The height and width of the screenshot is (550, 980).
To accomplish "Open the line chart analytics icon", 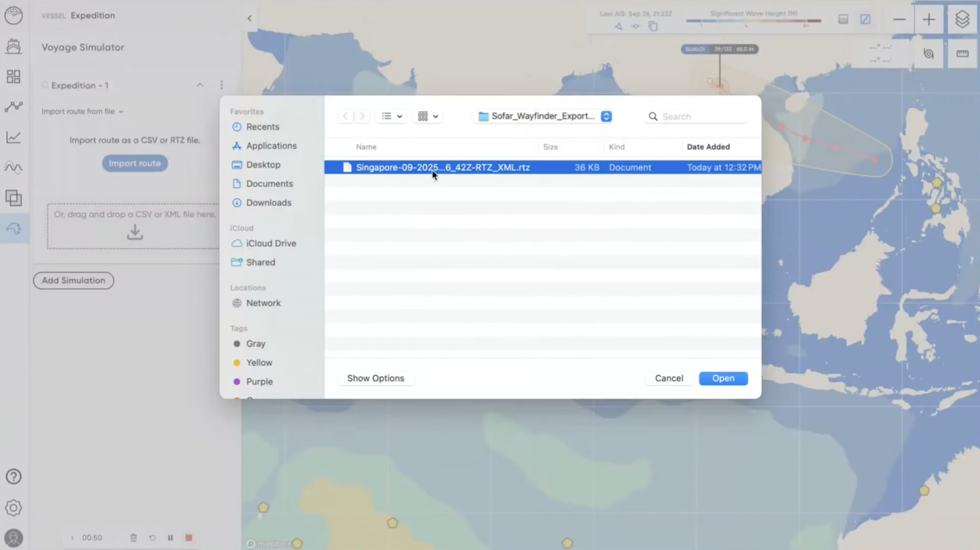I will [x=13, y=137].
